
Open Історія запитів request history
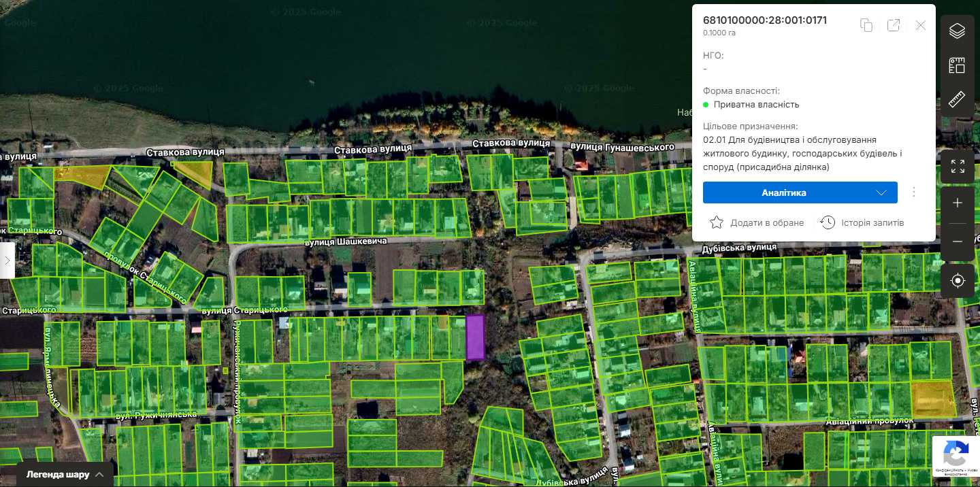coord(862,222)
